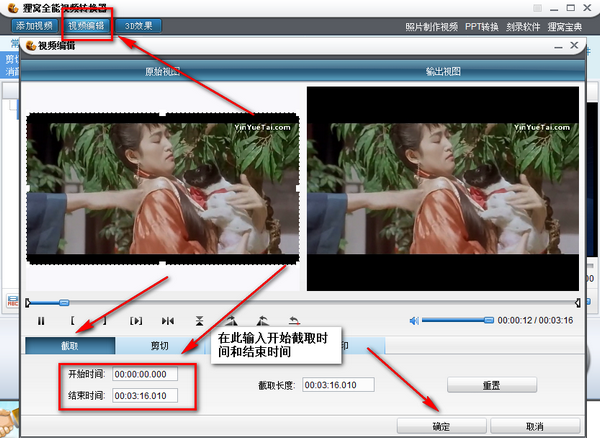The image size is (600, 438).
Task: Set clip end with right bracket icon
Action: tap(104, 321)
